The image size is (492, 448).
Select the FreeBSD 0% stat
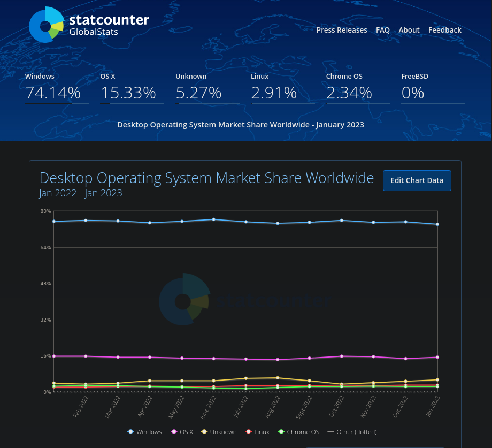tap(433, 88)
